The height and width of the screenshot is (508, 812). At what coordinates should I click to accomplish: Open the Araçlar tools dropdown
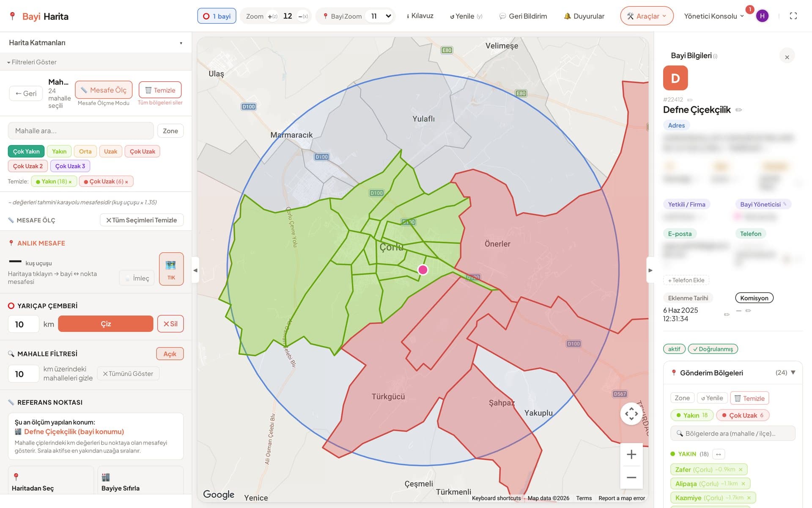pos(647,16)
